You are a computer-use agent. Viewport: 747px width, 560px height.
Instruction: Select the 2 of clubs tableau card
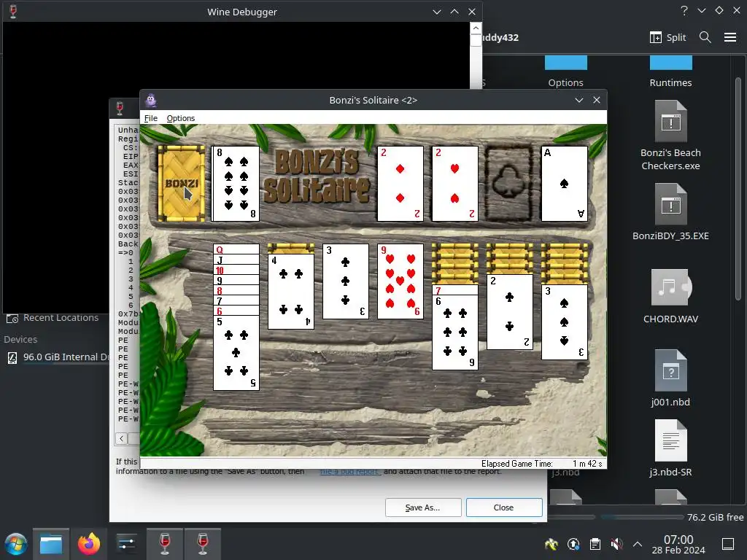pyautogui.click(x=509, y=312)
